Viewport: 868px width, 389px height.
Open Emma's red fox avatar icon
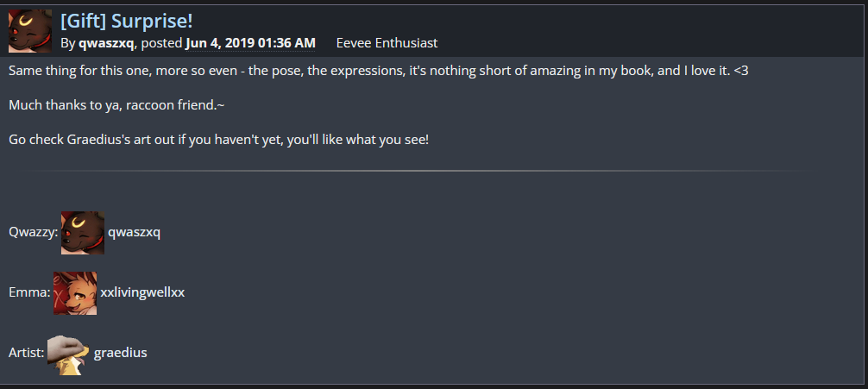75,293
